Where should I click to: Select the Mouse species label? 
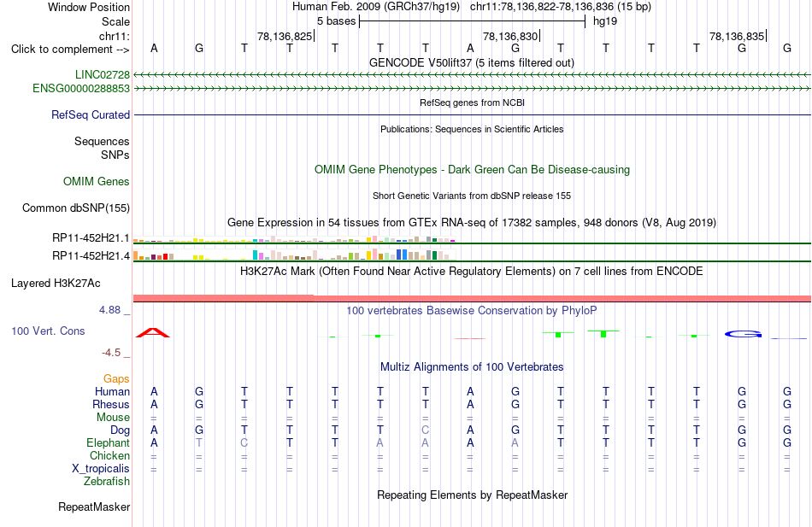pyautogui.click(x=114, y=418)
